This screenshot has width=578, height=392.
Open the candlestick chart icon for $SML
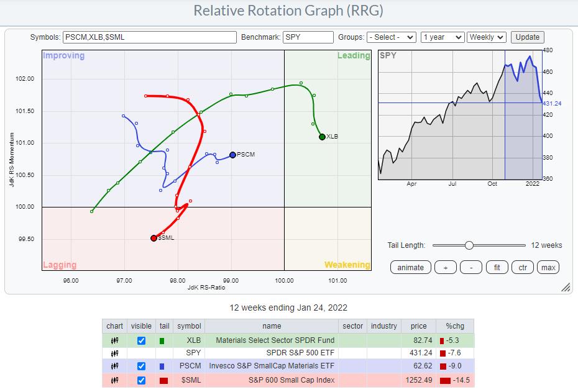[x=114, y=380]
